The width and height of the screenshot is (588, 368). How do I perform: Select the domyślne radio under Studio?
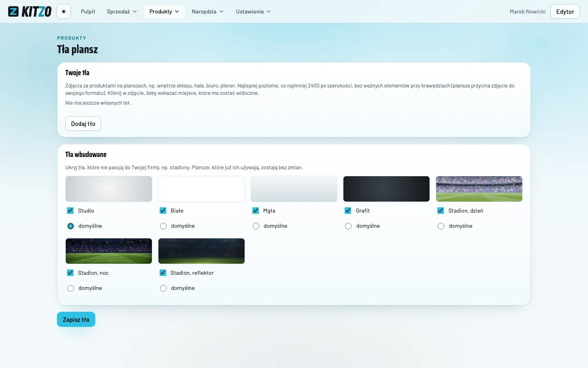coord(71,226)
